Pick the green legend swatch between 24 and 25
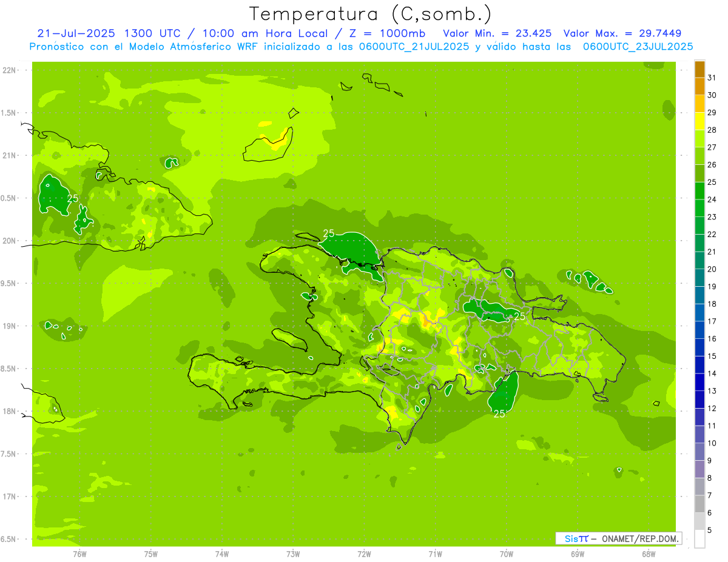 (699, 190)
